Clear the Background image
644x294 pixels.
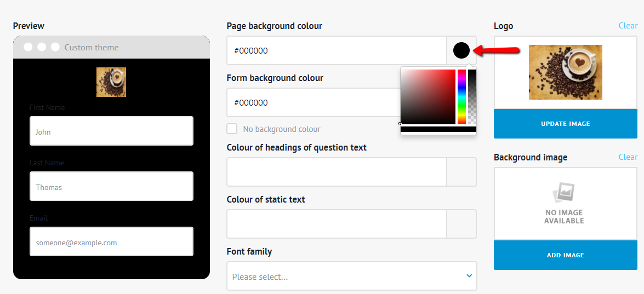[x=628, y=157]
